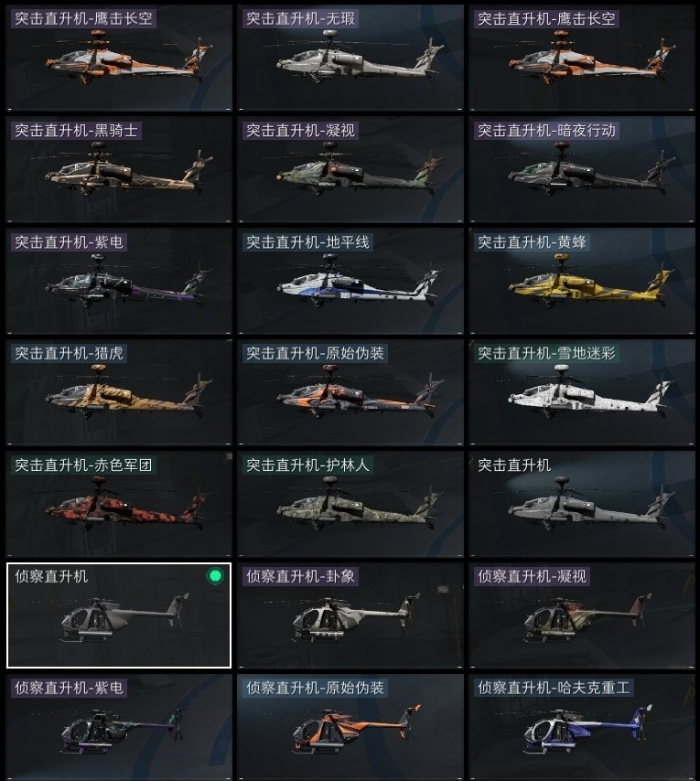
Task: Choose the default 突击直升机 skin
Action: pos(582,504)
